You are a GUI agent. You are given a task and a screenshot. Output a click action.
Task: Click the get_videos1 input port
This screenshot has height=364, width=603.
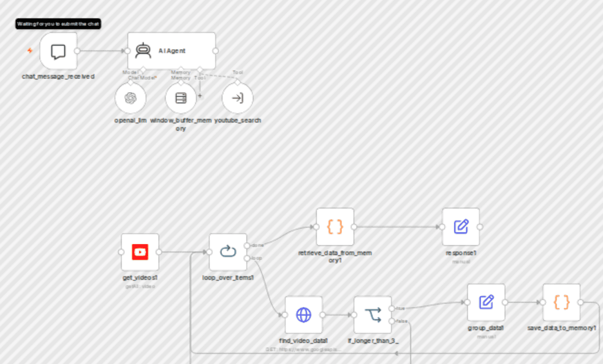pyautogui.click(x=121, y=252)
